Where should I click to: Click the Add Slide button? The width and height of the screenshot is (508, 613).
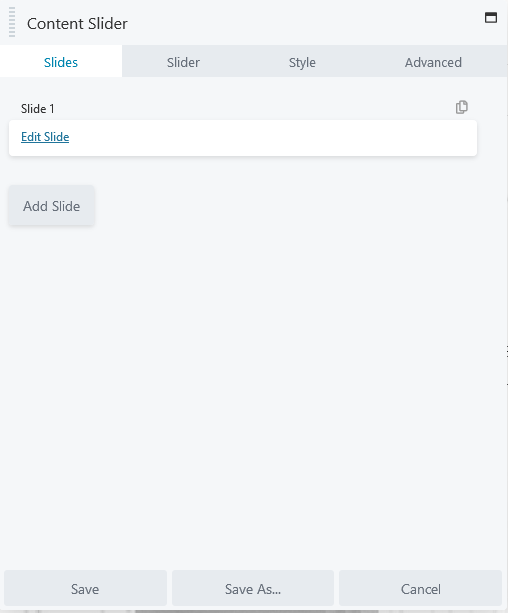tap(52, 206)
